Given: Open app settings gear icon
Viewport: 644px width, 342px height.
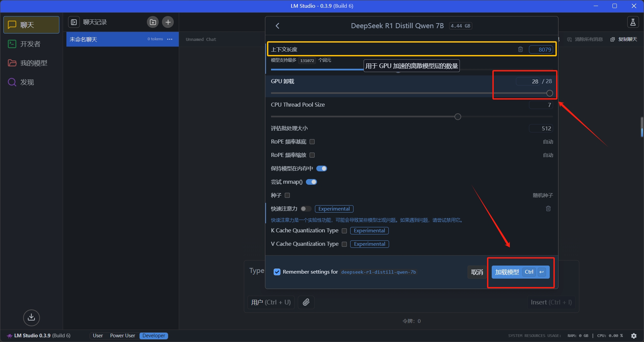Looking at the screenshot, I should point(634,335).
